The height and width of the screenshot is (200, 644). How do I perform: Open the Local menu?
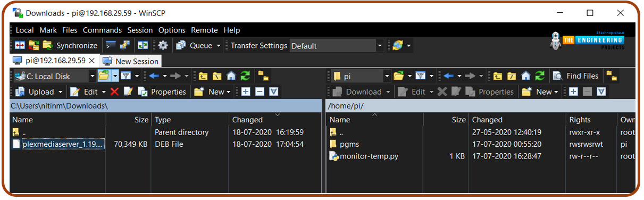24,30
